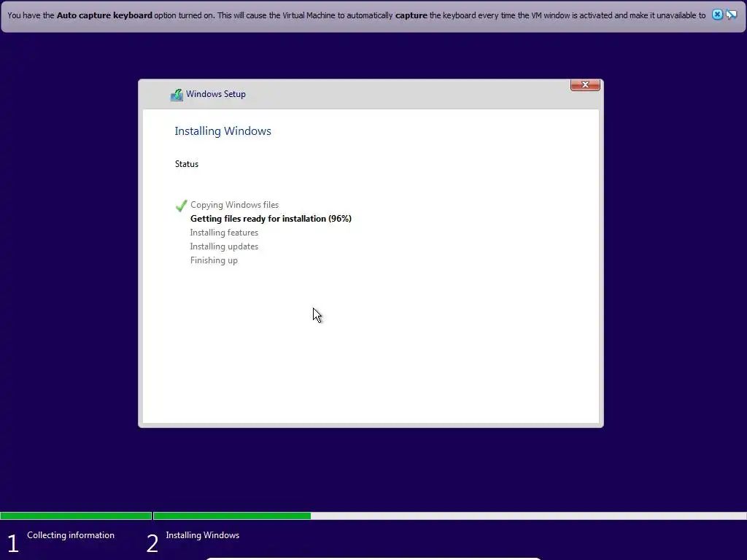
Task: Click the Copying Windows files step
Action: [x=234, y=205]
